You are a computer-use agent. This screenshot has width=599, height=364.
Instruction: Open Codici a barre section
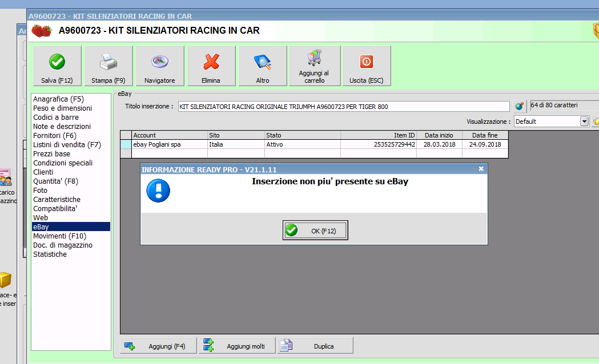point(71,117)
